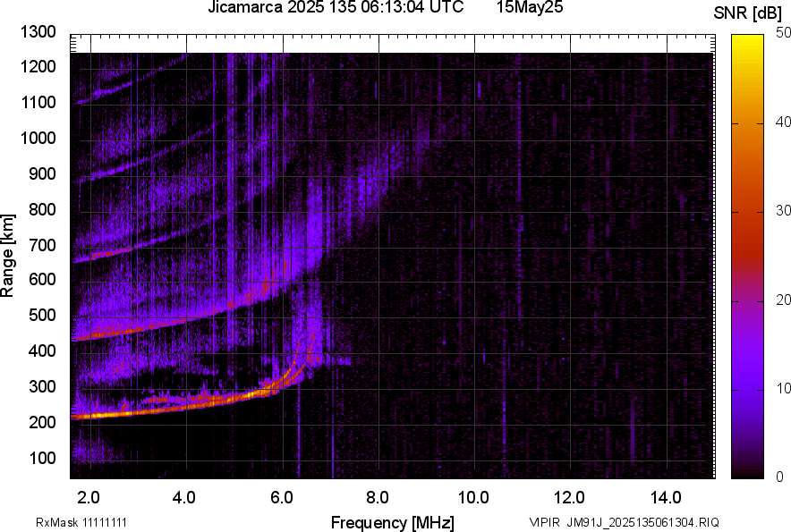The height and width of the screenshot is (532, 791).
Task: Click the 400 tick on the range axis
Action: (x=41, y=351)
